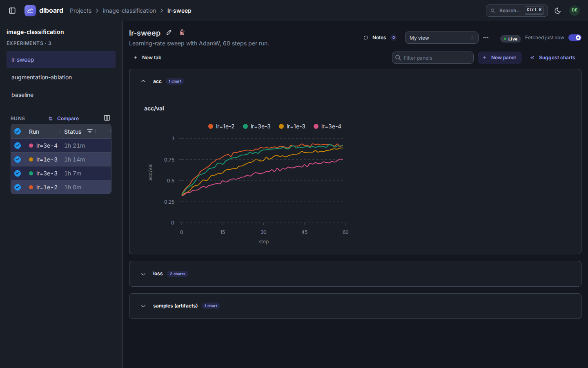Expand the loss panel section

pyautogui.click(x=143, y=274)
